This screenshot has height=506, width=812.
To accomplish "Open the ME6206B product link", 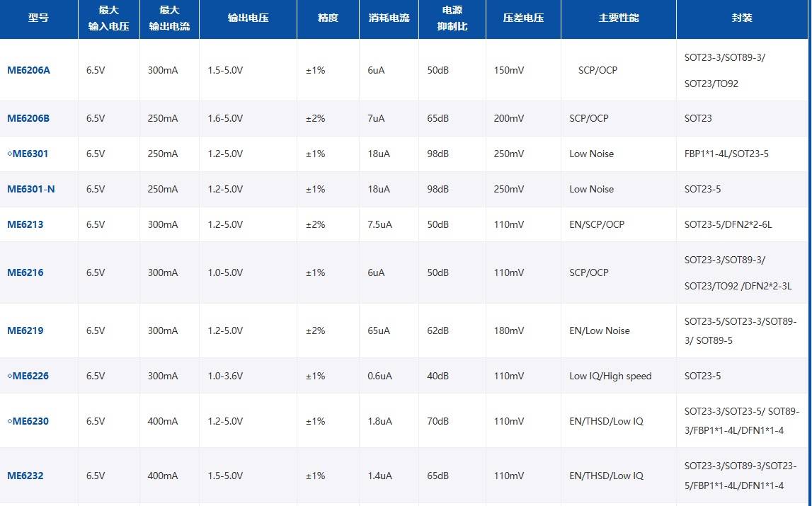I will (28, 118).
